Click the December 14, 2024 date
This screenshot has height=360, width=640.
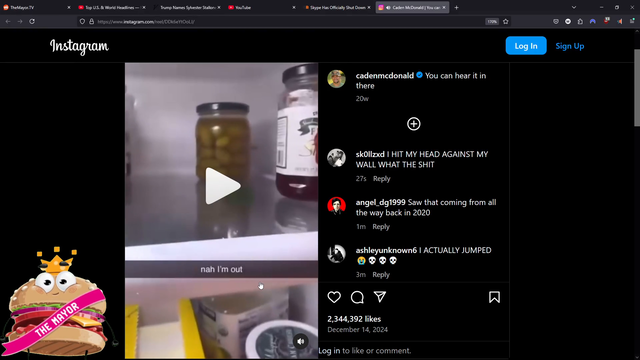pyautogui.click(x=358, y=329)
